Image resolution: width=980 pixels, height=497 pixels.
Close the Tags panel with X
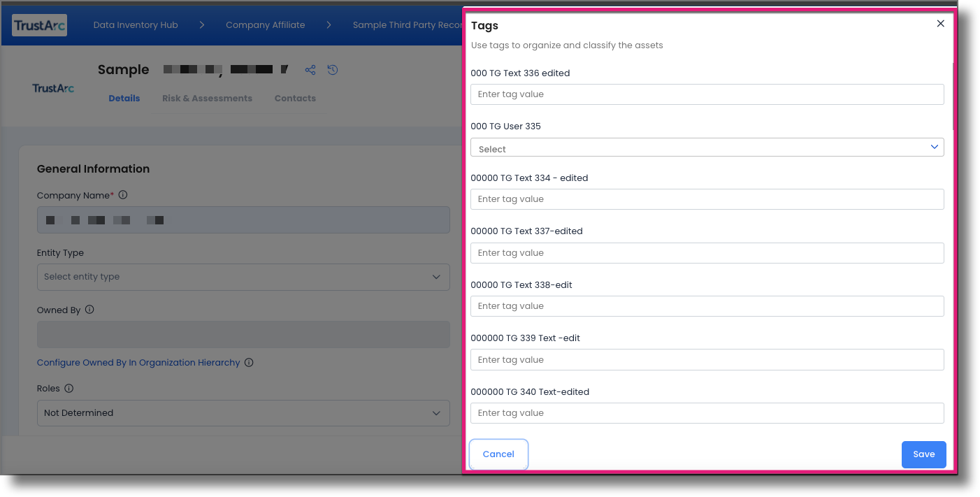940,24
